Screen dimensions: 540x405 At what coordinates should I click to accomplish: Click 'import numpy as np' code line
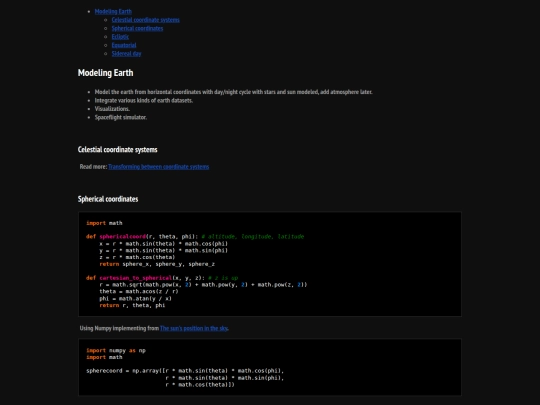tap(116, 351)
